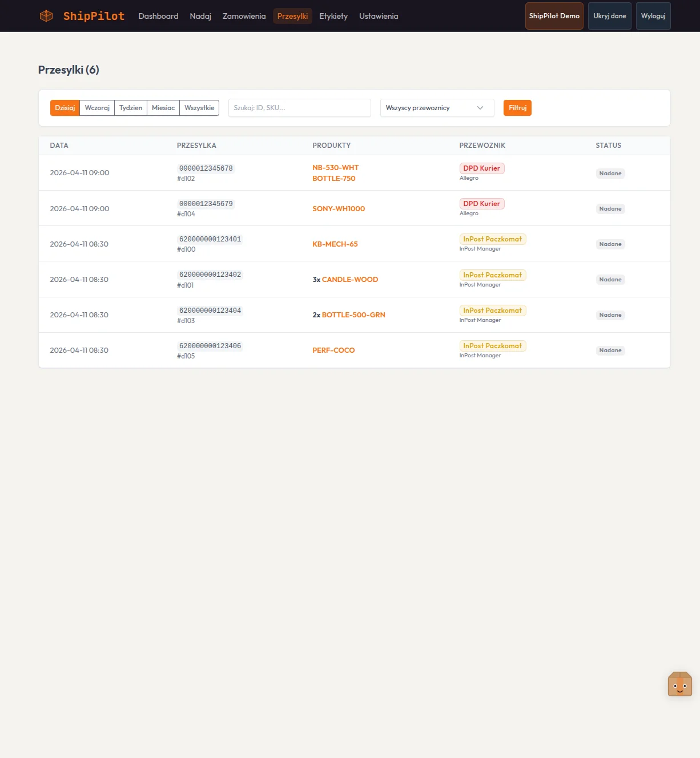
Task: Focus the Szukaj ID, SKU search field
Action: click(x=300, y=108)
